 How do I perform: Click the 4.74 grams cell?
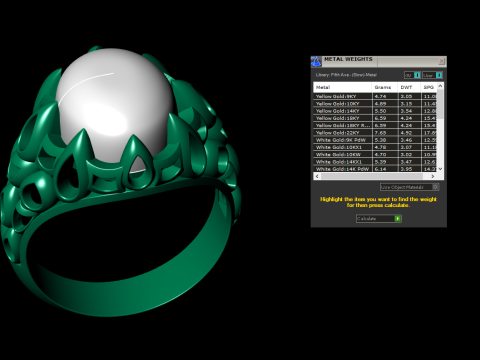click(385, 96)
